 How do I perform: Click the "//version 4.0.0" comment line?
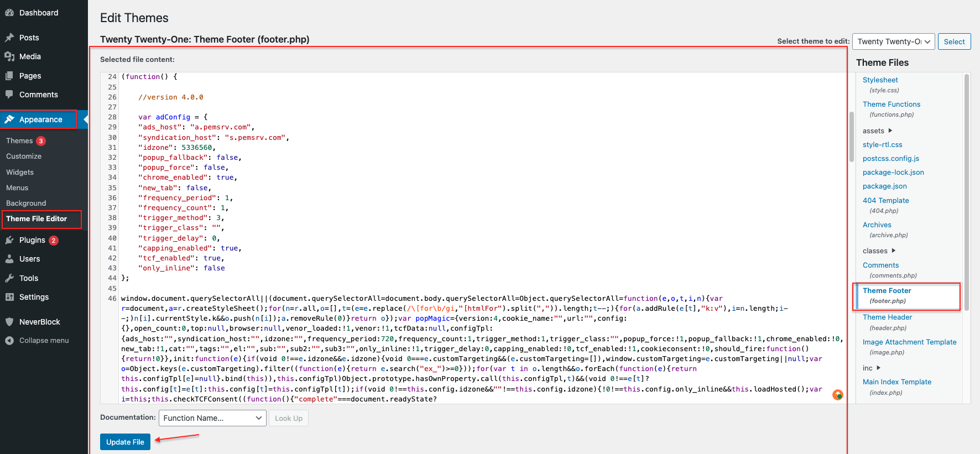coord(171,97)
